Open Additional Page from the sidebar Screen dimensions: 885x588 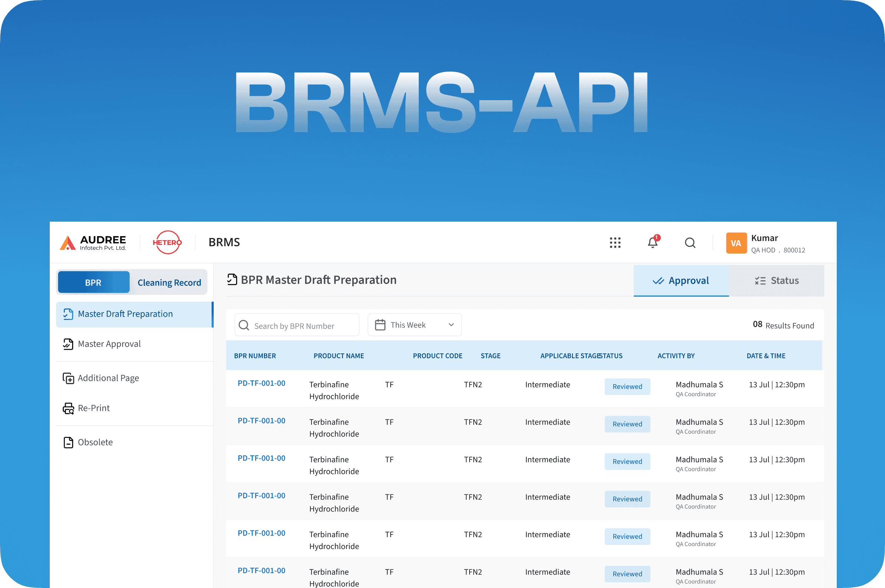(x=108, y=378)
